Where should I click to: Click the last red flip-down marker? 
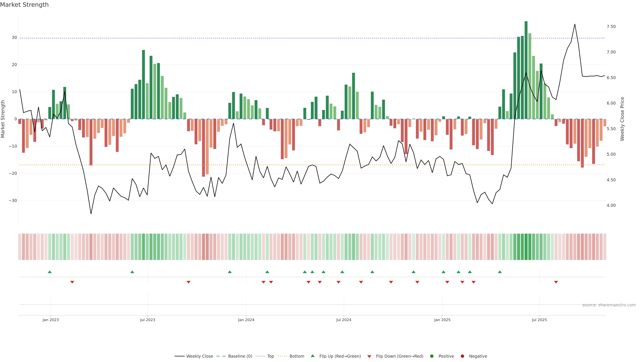pos(556,282)
